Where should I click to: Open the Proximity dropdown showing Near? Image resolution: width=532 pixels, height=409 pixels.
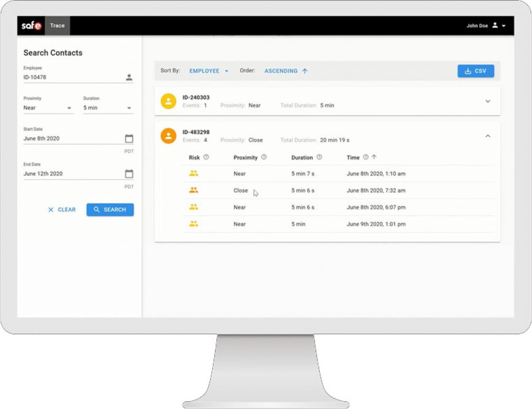(x=48, y=108)
